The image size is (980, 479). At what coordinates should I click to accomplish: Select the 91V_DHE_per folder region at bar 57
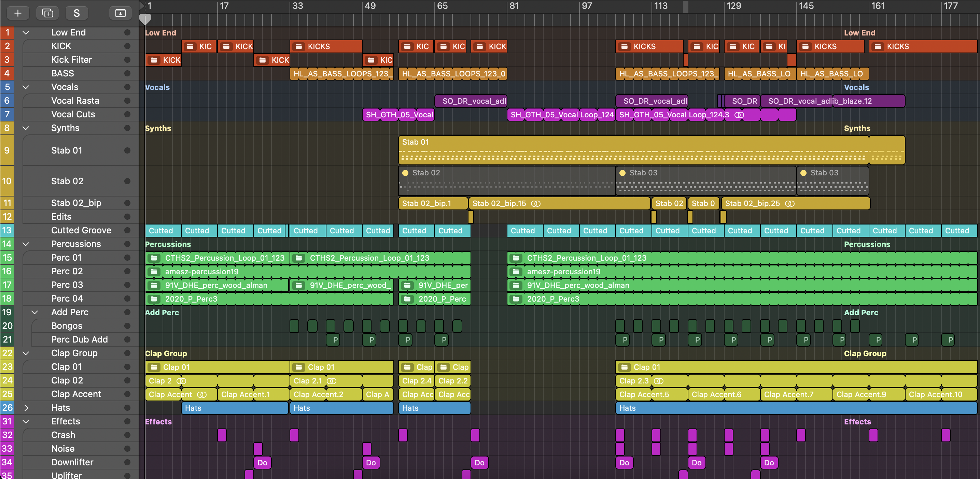434,286
